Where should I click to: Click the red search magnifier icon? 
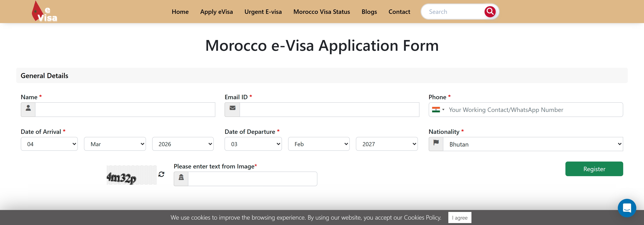(x=490, y=12)
